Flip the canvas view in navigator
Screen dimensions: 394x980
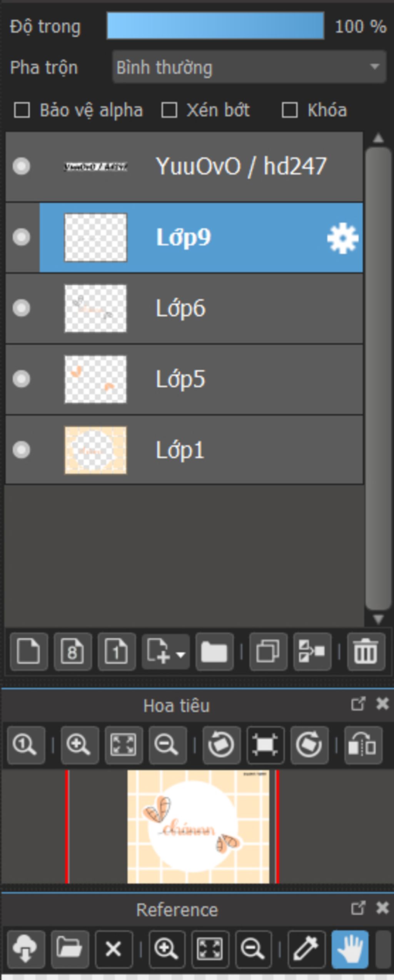pyautogui.click(x=363, y=745)
